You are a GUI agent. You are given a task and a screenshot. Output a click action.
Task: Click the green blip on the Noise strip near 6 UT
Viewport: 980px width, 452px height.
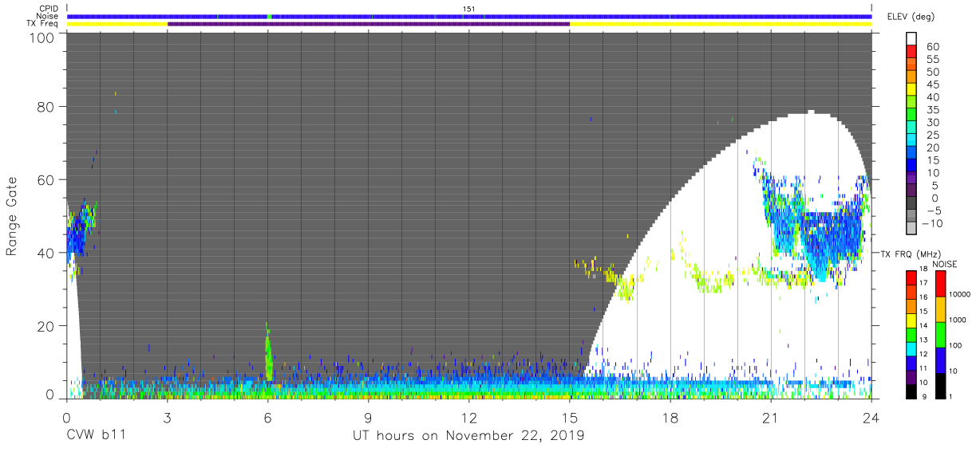(x=270, y=16)
